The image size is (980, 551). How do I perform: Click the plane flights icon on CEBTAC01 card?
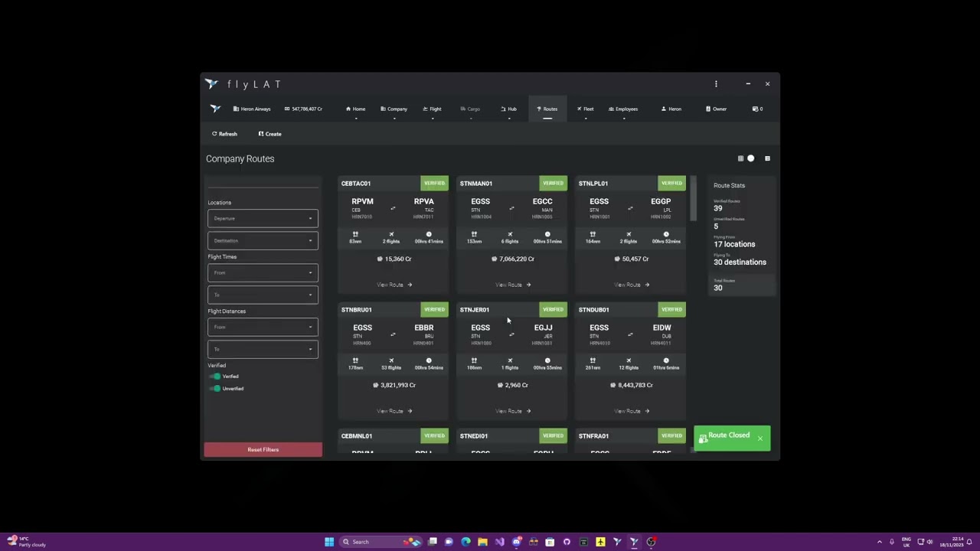tap(391, 234)
